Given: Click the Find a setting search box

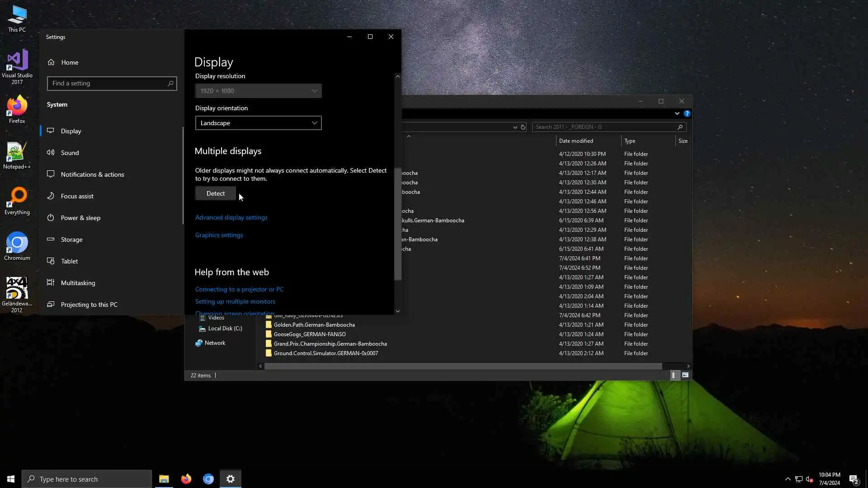Looking at the screenshot, I should pyautogui.click(x=108, y=83).
